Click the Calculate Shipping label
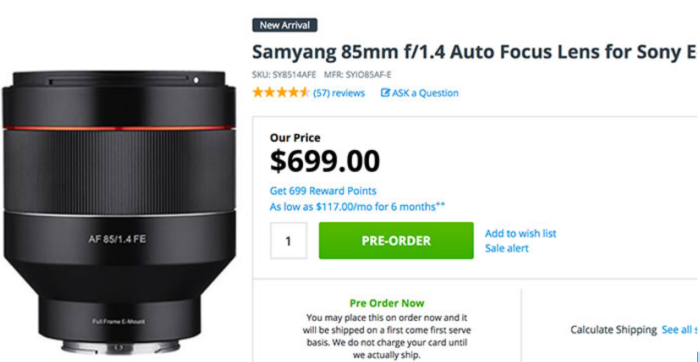 (x=614, y=330)
